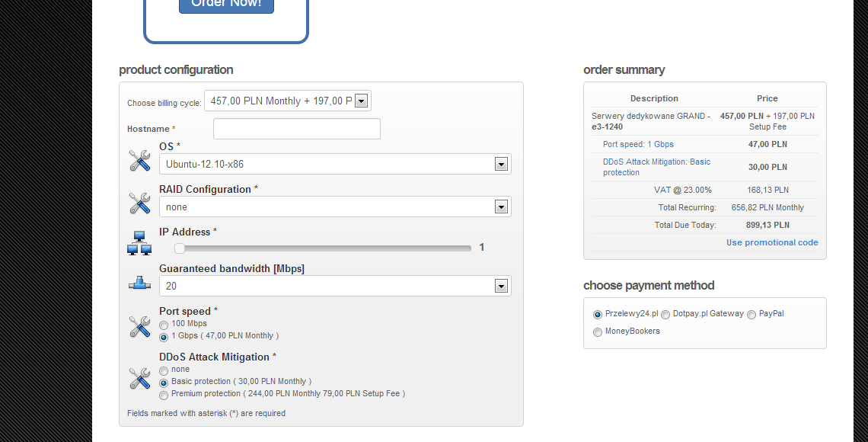The width and height of the screenshot is (868, 442).
Task: Click Use promotional code link
Action: [772, 242]
